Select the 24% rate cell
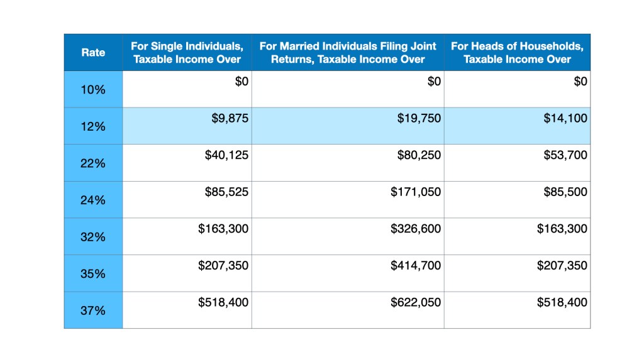This screenshot has height=362, width=644. [x=93, y=200]
